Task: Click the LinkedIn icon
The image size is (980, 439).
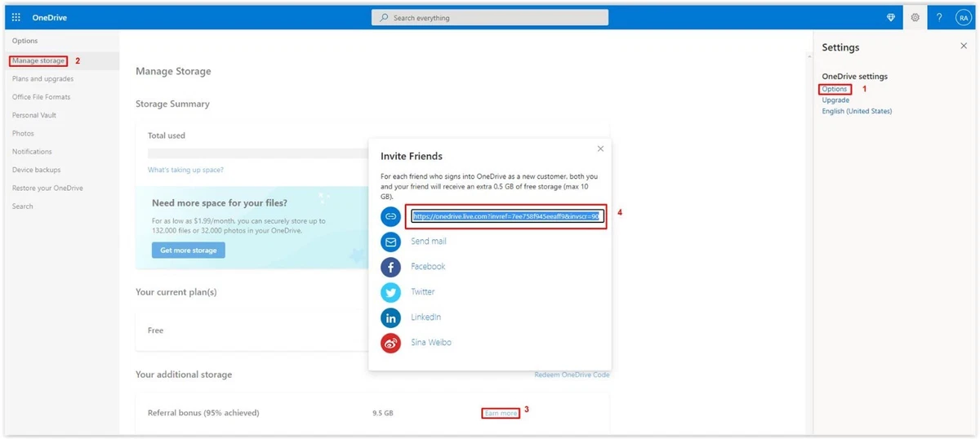Action: 391,317
